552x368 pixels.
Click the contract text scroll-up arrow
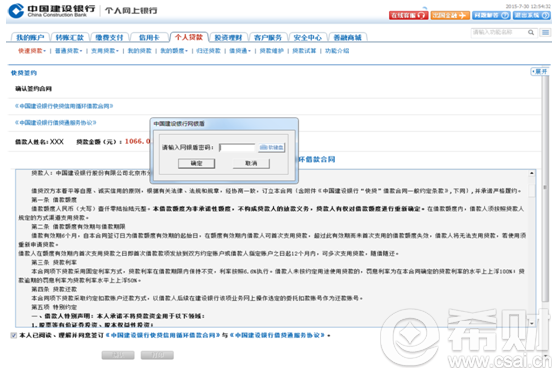click(532, 173)
